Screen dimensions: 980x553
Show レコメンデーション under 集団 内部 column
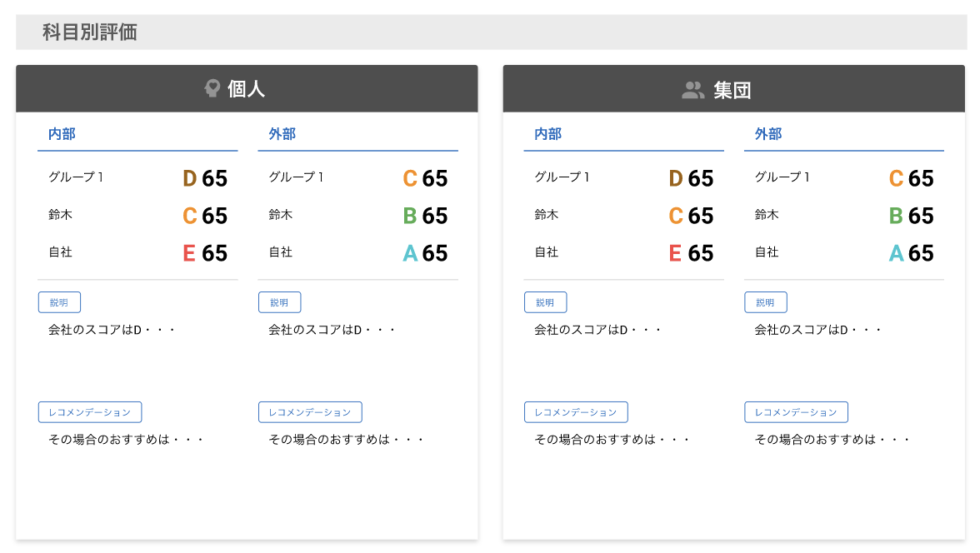(576, 412)
